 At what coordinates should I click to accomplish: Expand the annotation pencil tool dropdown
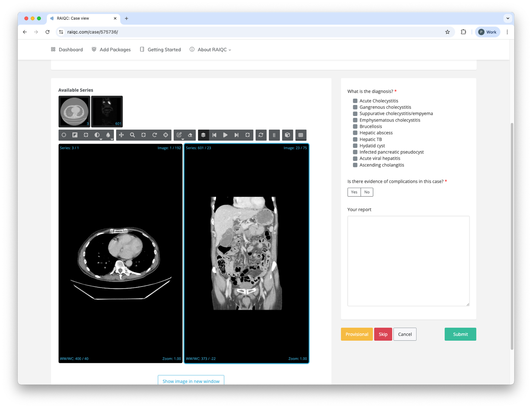point(182,139)
